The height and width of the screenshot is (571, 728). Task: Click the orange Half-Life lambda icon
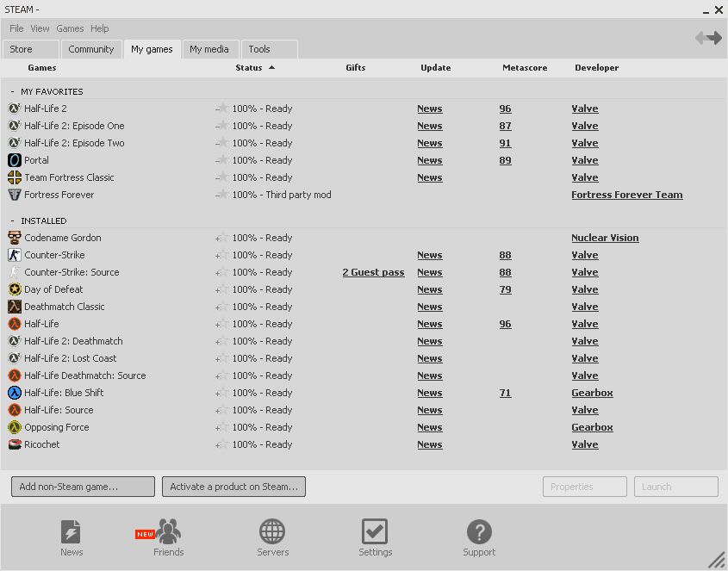(x=15, y=324)
